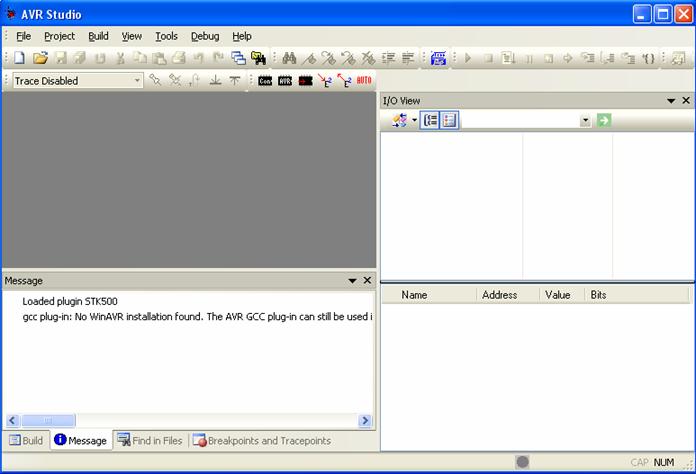
Task: Open the Project menu
Action: pyautogui.click(x=59, y=36)
